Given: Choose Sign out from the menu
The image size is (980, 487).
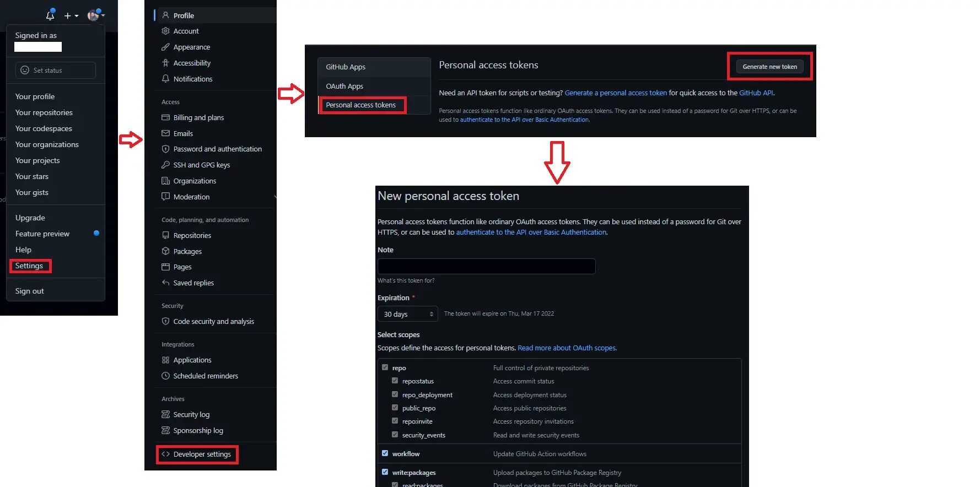Looking at the screenshot, I should click(30, 291).
